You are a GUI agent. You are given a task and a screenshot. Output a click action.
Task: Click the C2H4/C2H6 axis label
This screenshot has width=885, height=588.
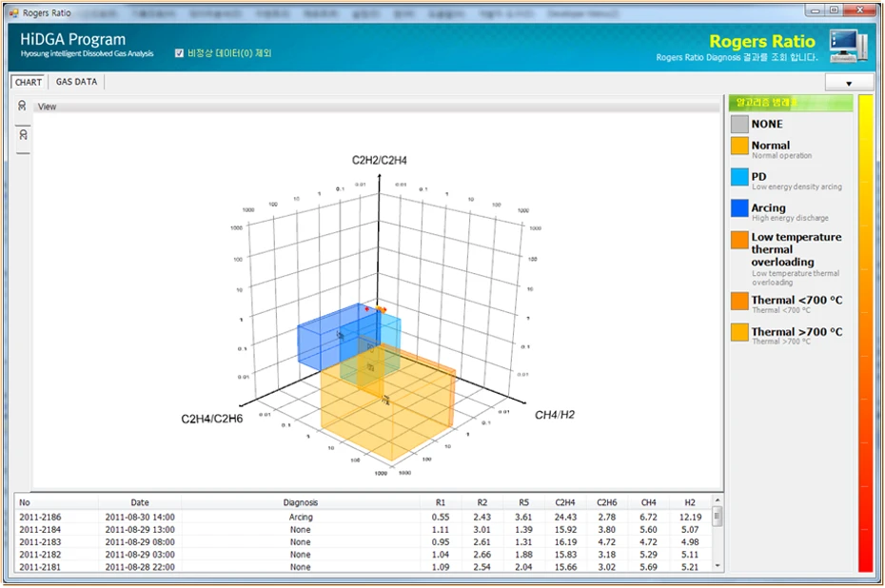(211, 419)
